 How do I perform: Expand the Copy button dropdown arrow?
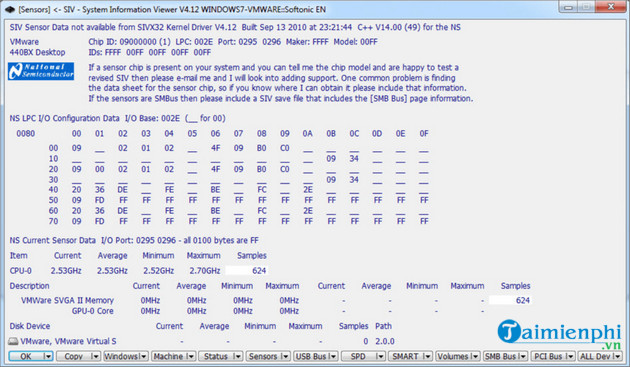click(96, 356)
